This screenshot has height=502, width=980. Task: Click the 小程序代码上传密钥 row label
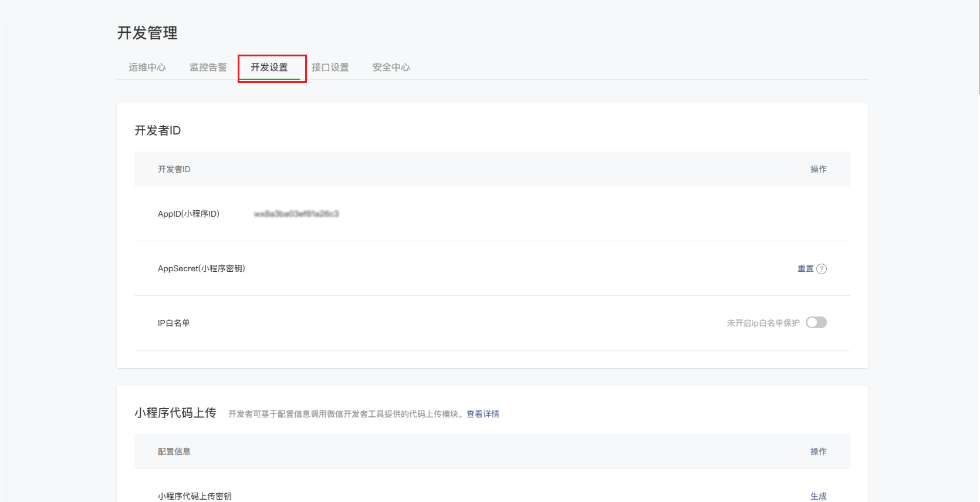coord(195,496)
